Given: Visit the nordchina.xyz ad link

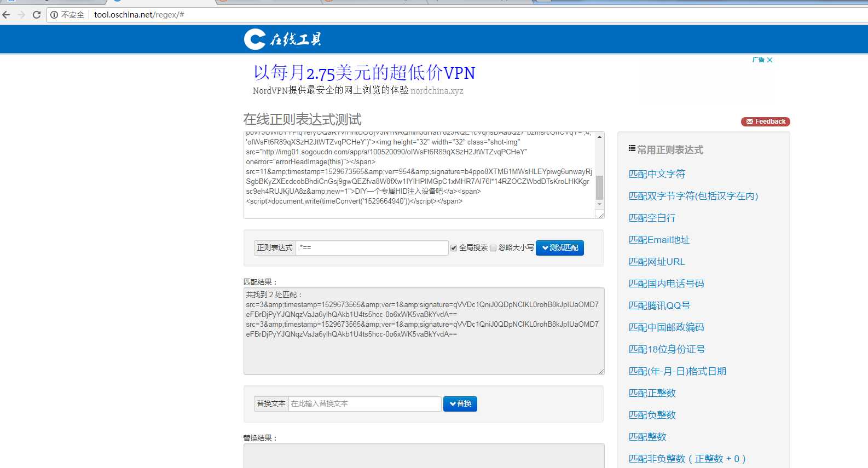Looking at the screenshot, I should (437, 91).
